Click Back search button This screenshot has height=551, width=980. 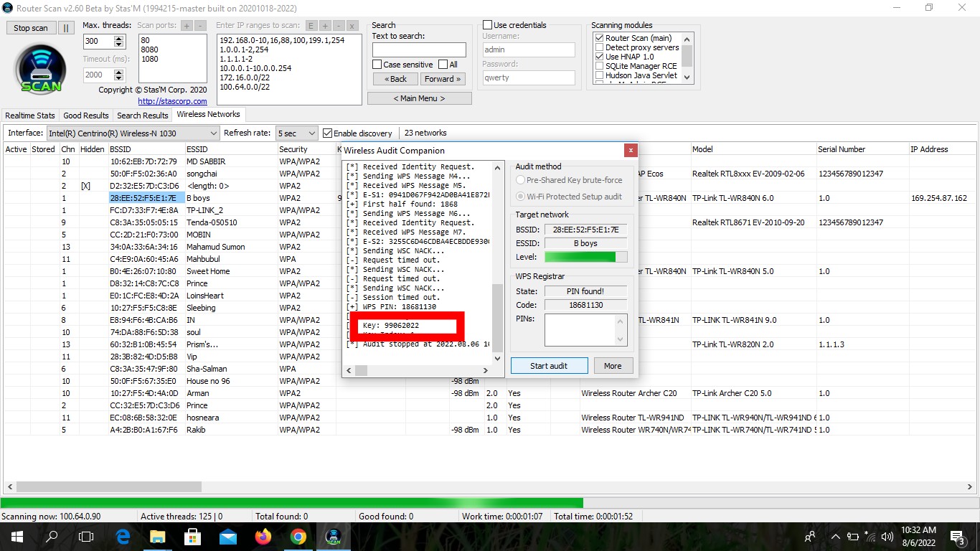(x=395, y=79)
